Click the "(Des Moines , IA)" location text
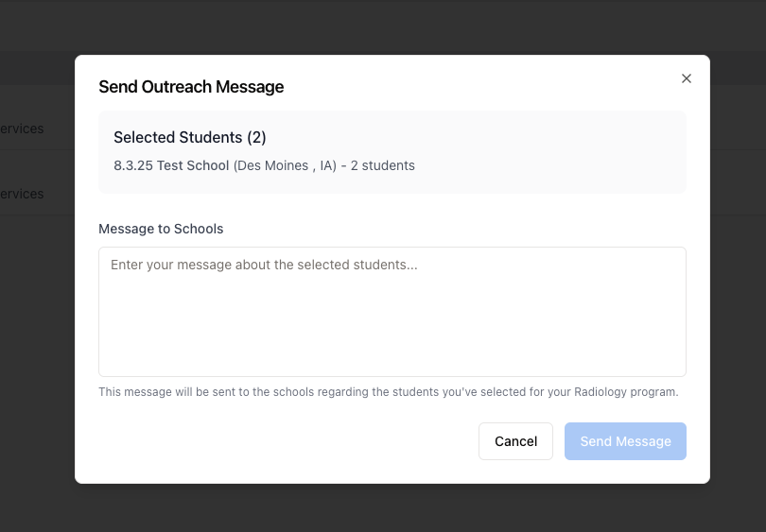This screenshot has height=532, width=766. [x=285, y=165]
